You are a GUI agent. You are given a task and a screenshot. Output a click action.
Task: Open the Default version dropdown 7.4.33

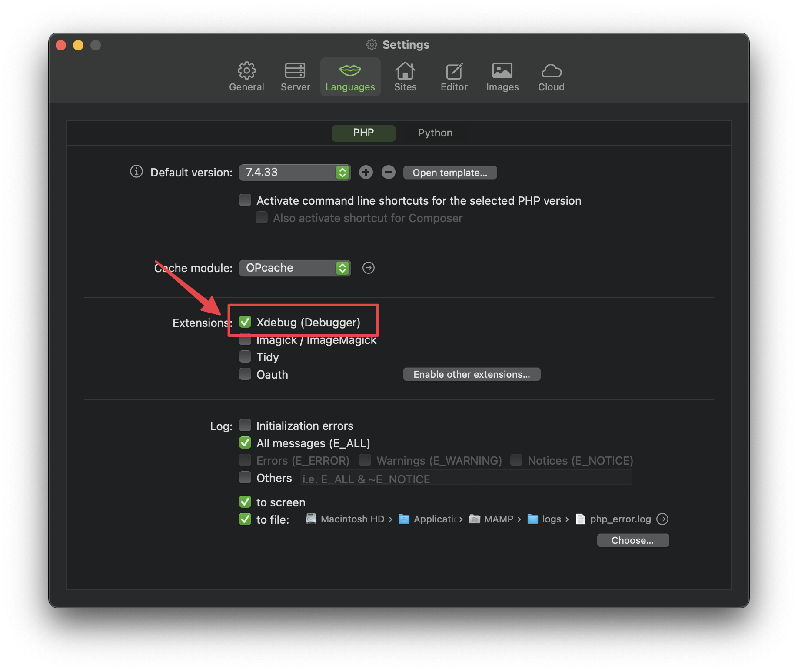pos(295,173)
